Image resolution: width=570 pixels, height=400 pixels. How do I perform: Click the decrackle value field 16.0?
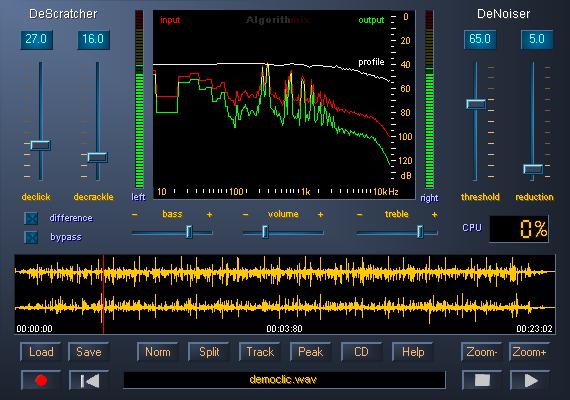(x=93, y=39)
